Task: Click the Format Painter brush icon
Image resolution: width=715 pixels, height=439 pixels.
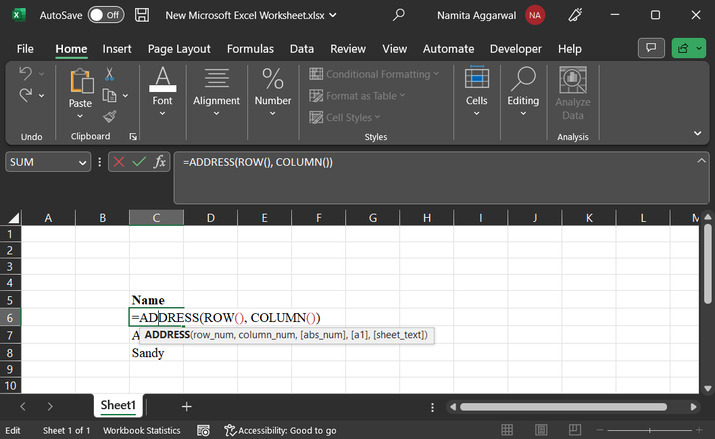Action: (x=109, y=116)
